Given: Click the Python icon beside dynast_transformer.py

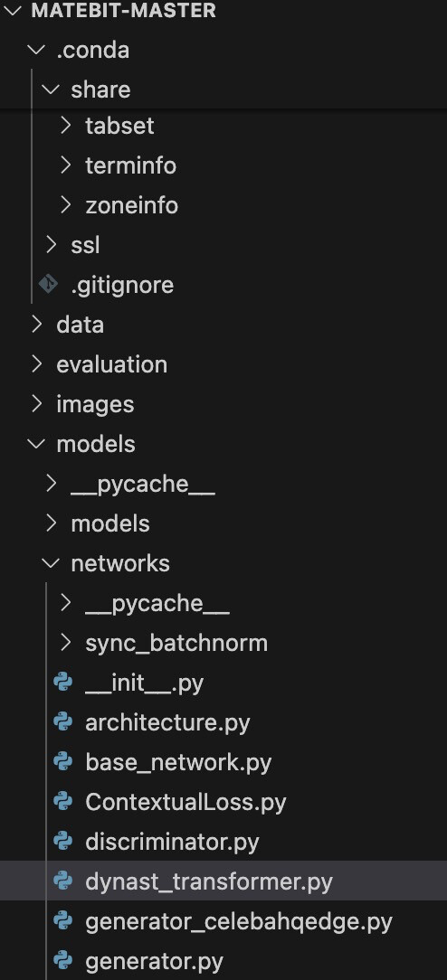Looking at the screenshot, I should coord(63,881).
